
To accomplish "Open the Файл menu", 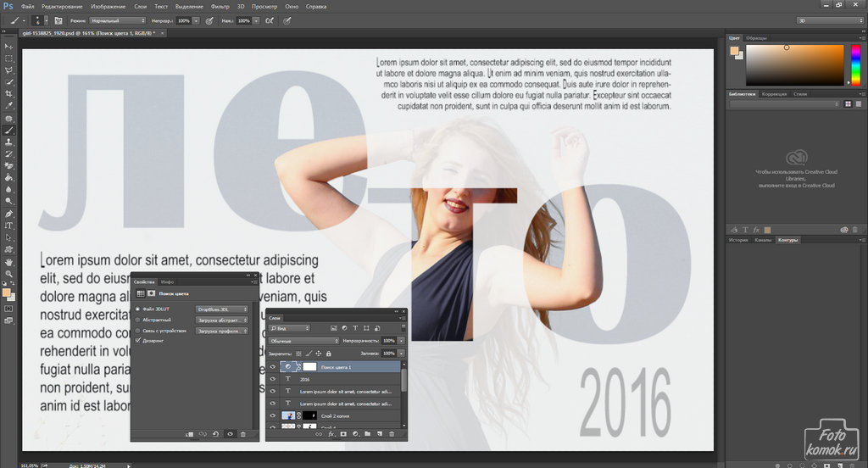I will click(x=28, y=7).
